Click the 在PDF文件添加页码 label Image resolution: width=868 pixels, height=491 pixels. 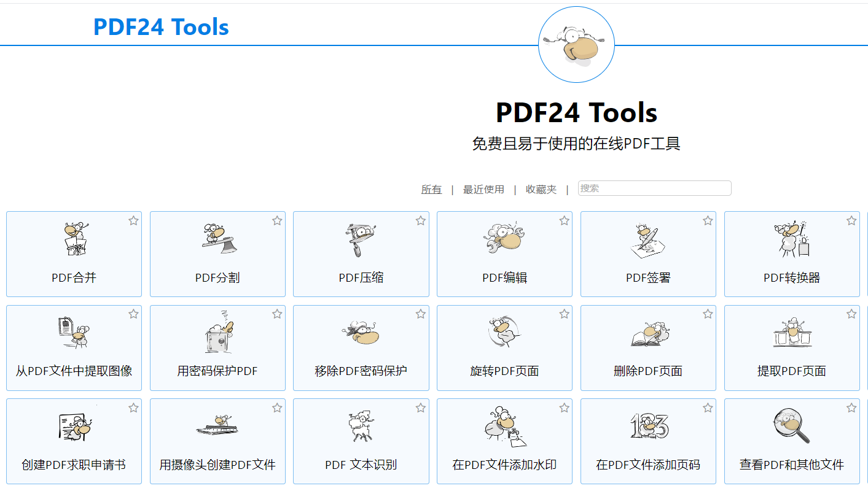pyautogui.click(x=649, y=465)
